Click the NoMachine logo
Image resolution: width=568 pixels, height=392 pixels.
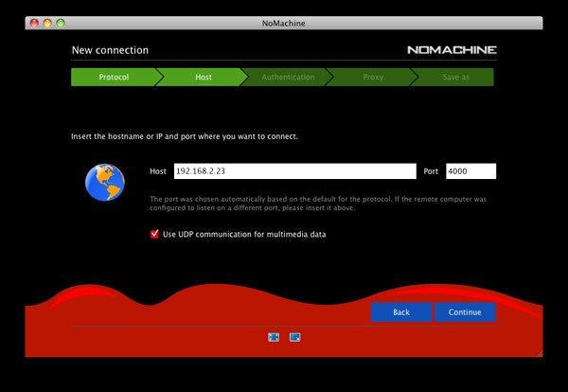tap(452, 49)
